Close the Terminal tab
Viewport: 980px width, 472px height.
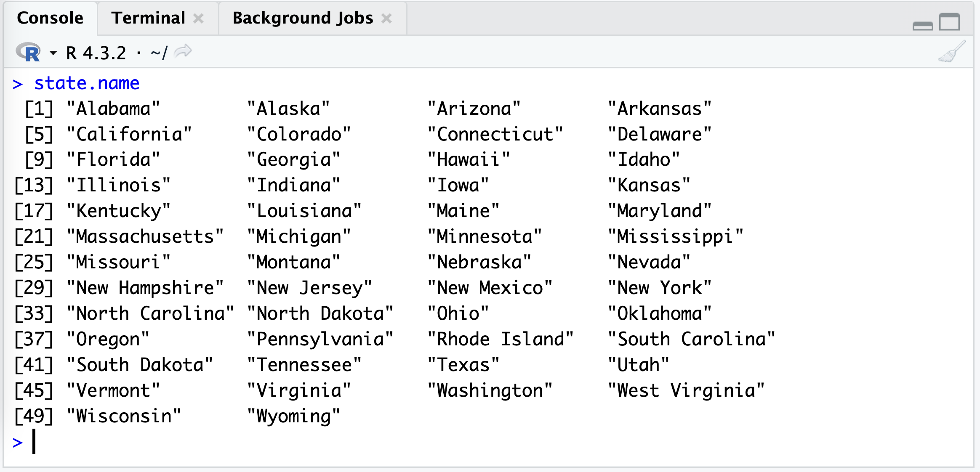[199, 18]
